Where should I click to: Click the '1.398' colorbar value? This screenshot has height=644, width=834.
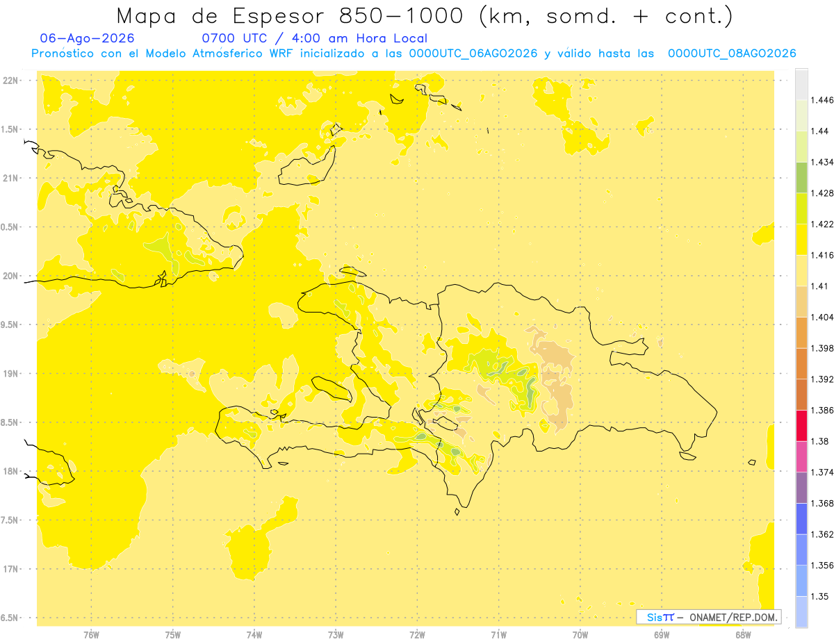point(822,348)
